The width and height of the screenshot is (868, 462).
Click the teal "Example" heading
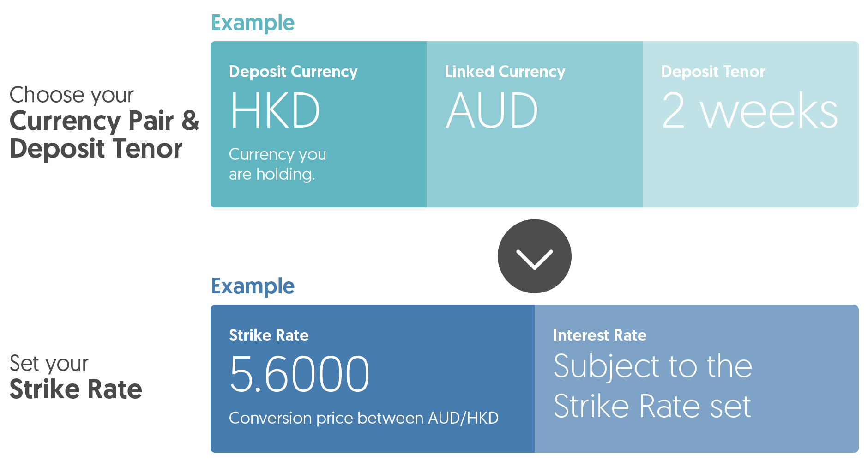coord(253,23)
